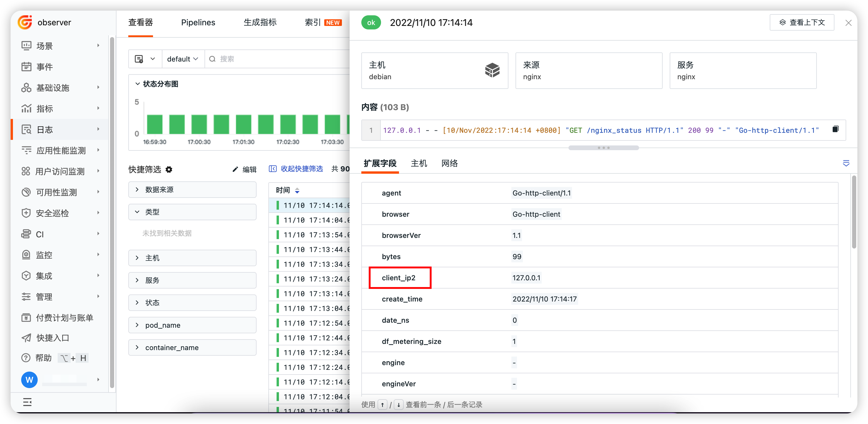The height and width of the screenshot is (424, 868).
Task: Open the default index dropdown
Action: tap(183, 59)
